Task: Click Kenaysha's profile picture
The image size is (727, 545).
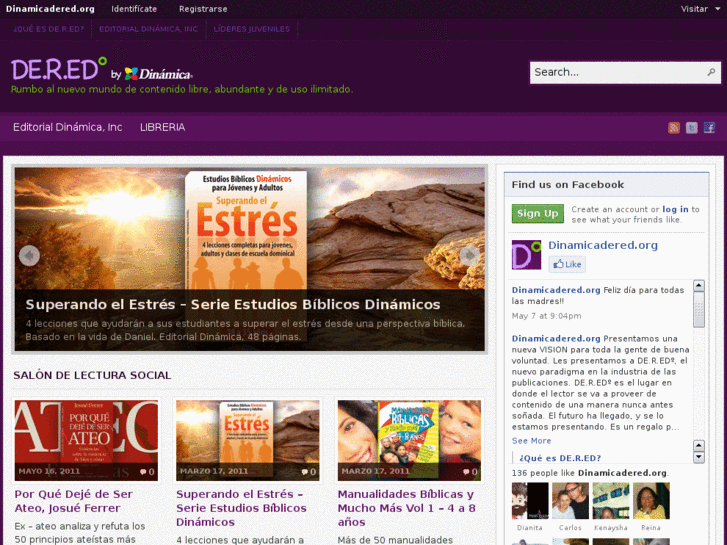Action: 611,500
